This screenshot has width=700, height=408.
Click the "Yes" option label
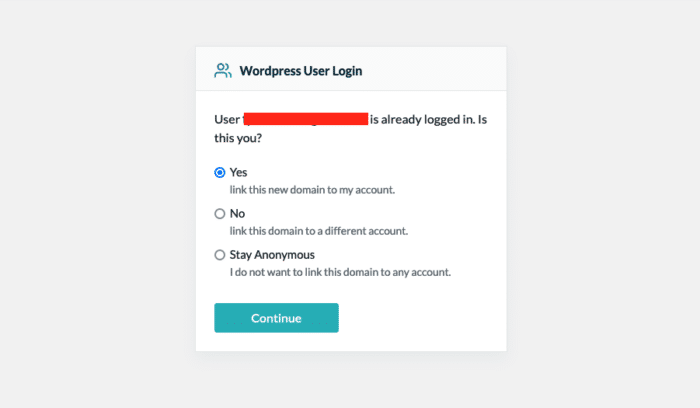tap(238, 172)
